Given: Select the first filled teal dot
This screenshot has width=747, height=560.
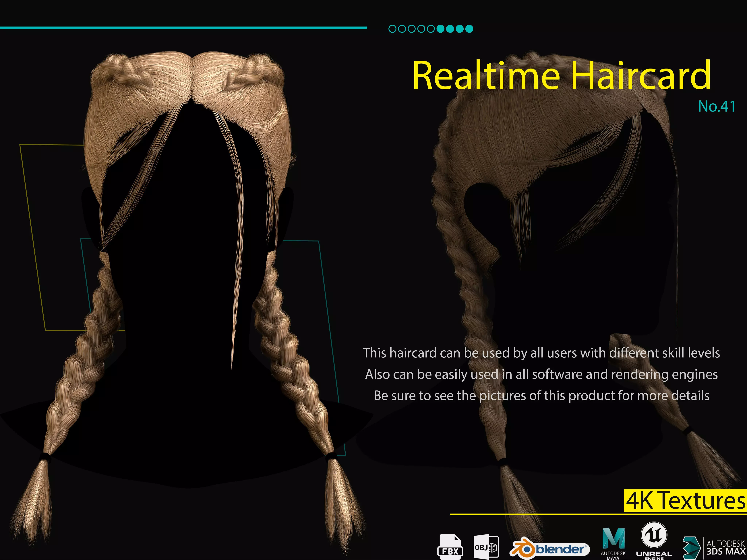Looking at the screenshot, I should click(x=440, y=29).
